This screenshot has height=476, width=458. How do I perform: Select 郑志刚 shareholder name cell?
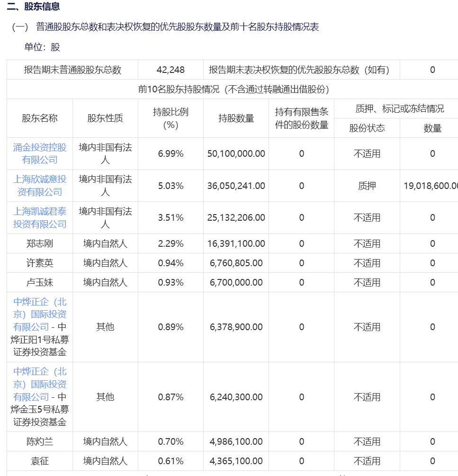pos(40,243)
